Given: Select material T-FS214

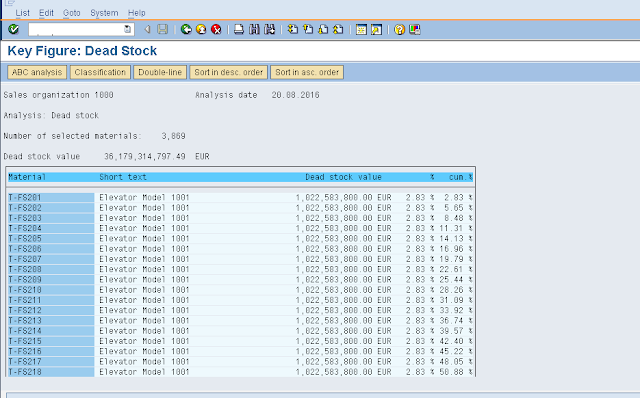Looking at the screenshot, I should pyautogui.click(x=51, y=331).
